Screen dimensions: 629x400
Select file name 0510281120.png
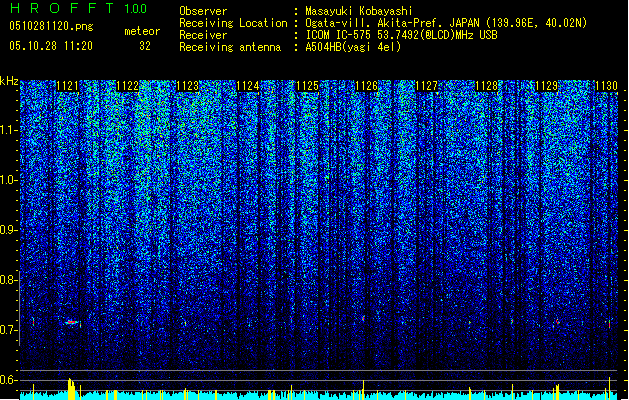[x=51, y=26]
